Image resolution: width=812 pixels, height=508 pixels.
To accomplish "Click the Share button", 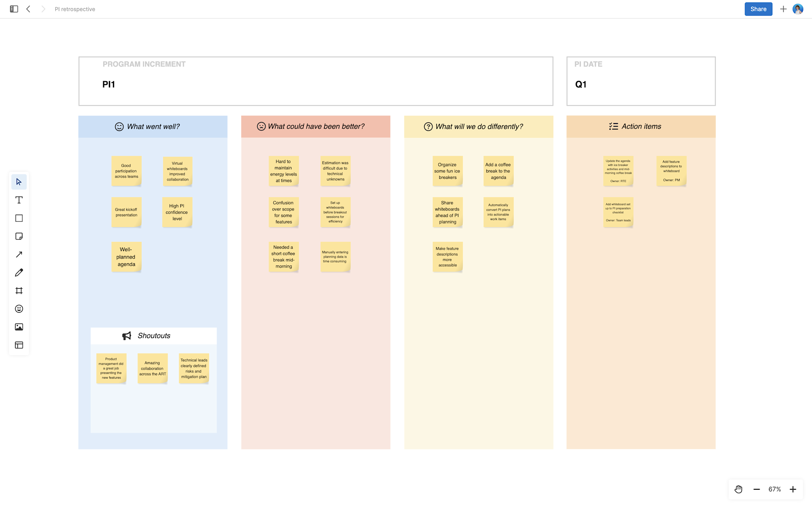I will pyautogui.click(x=758, y=9).
